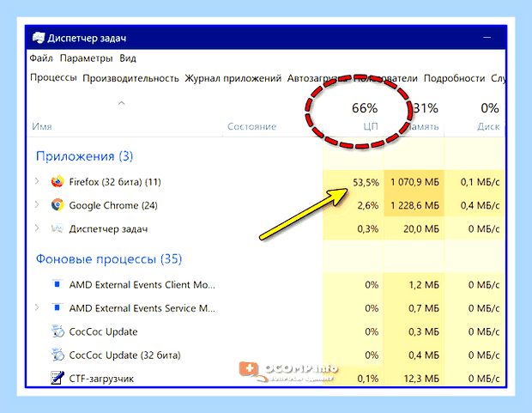This screenshot has width=532, height=413.
Task: Select the Приложения (3) group heading
Action: pyautogui.click(x=84, y=156)
